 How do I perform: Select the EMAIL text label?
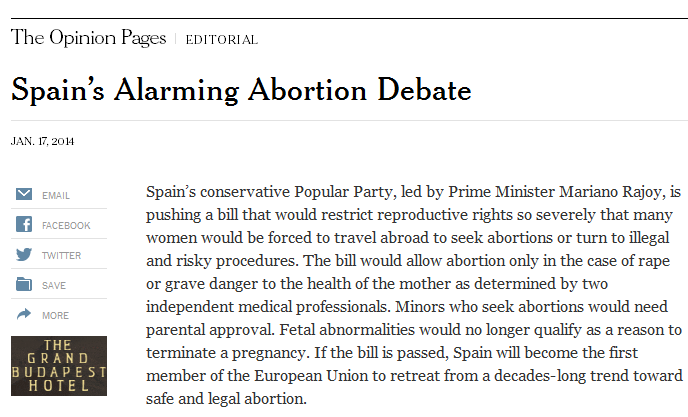pos(56,196)
